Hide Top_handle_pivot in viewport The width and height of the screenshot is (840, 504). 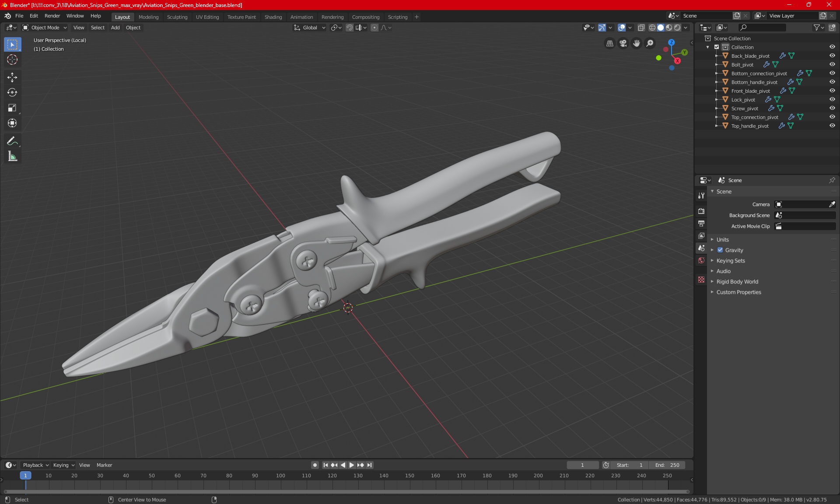832,126
